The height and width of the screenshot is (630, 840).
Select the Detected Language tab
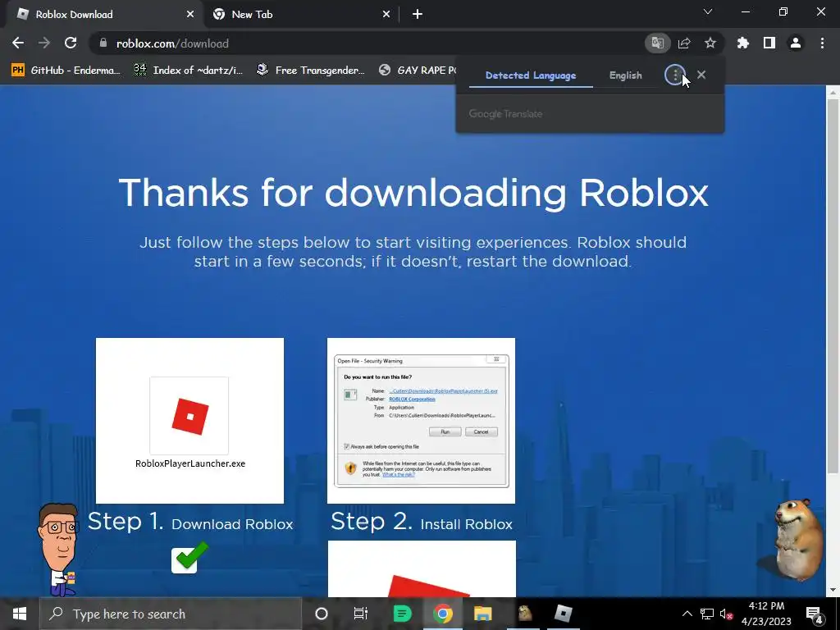(531, 75)
